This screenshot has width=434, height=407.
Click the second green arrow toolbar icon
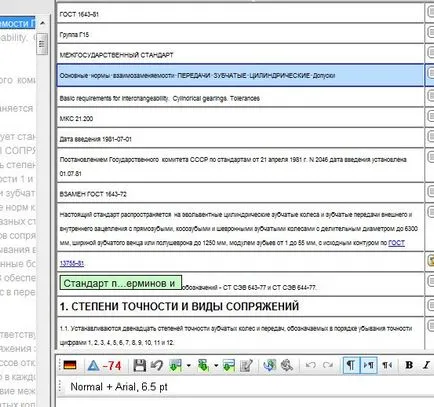coord(204,365)
